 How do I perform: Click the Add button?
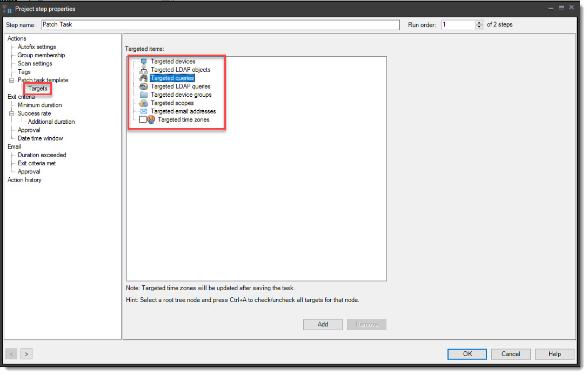point(323,324)
